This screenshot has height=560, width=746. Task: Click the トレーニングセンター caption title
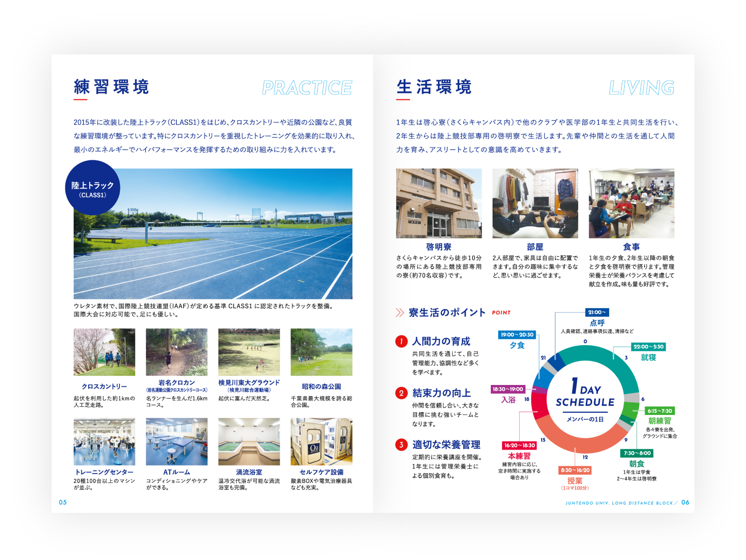(x=104, y=472)
